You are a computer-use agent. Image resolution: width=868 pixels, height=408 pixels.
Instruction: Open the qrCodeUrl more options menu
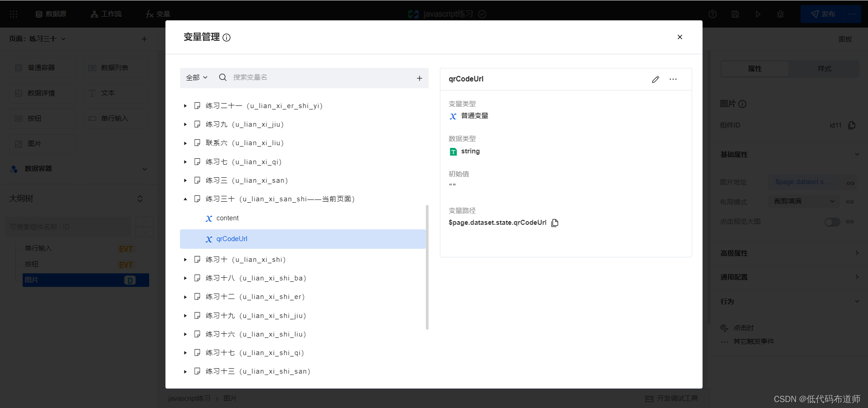(x=673, y=79)
